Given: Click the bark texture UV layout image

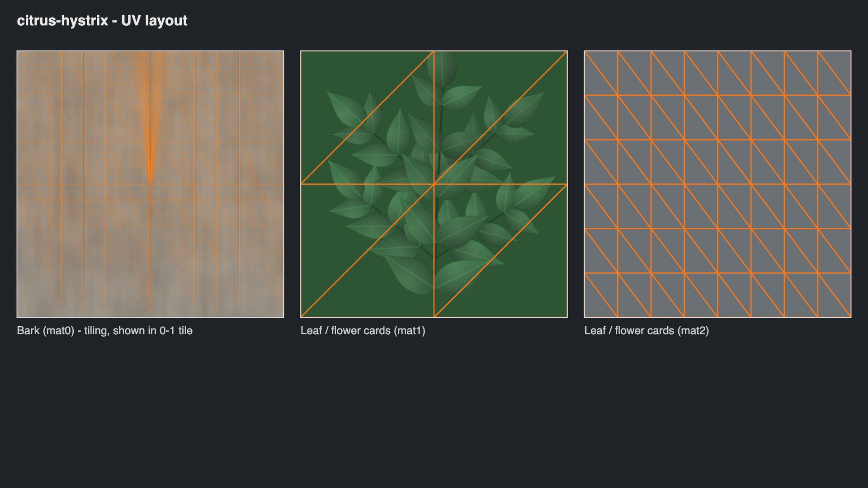Looking at the screenshot, I should tap(150, 184).
